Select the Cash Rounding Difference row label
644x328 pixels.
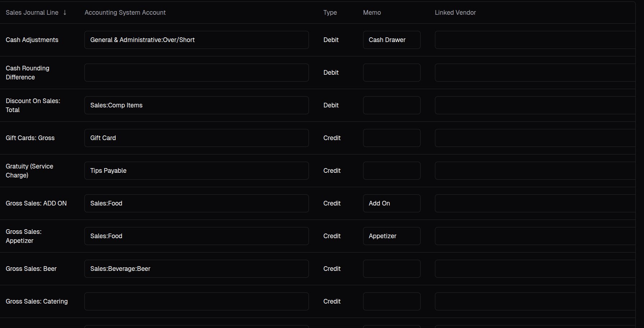pyautogui.click(x=28, y=73)
